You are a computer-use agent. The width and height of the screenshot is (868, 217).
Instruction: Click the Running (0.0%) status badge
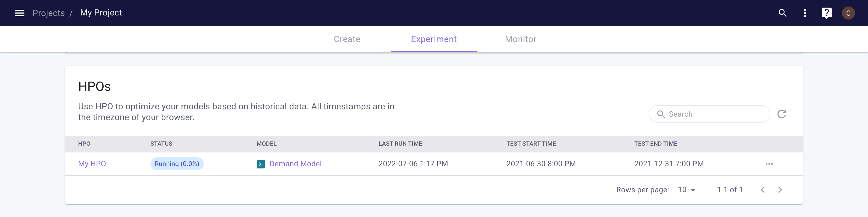tap(177, 164)
